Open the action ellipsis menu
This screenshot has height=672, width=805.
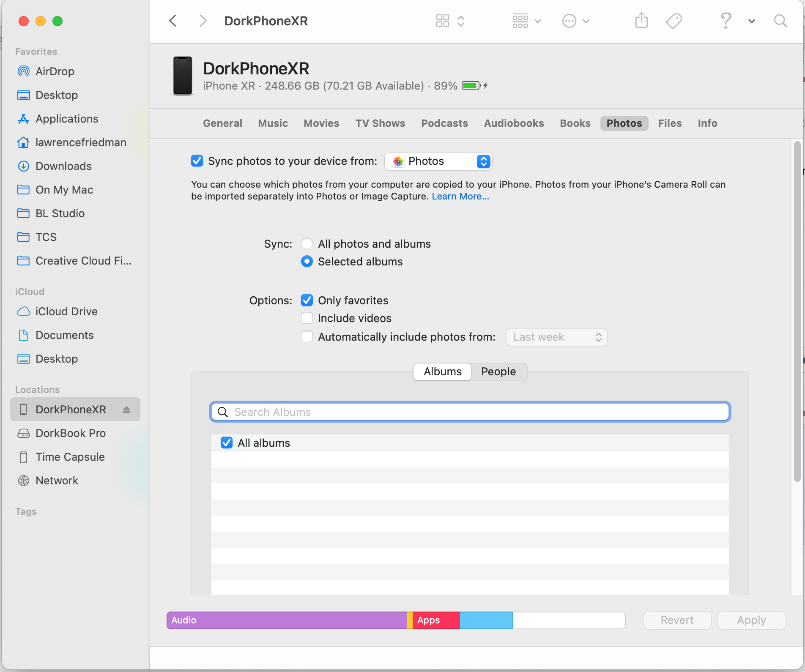[x=575, y=21]
